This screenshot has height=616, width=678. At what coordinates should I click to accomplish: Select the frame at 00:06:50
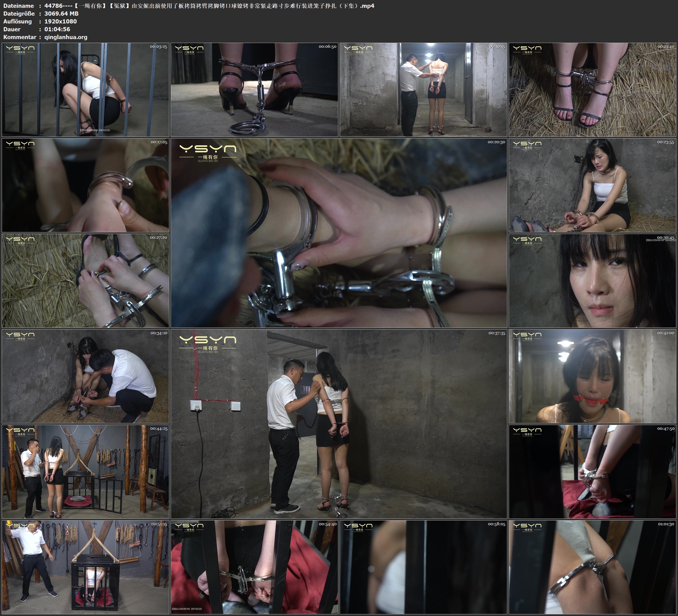(254, 89)
